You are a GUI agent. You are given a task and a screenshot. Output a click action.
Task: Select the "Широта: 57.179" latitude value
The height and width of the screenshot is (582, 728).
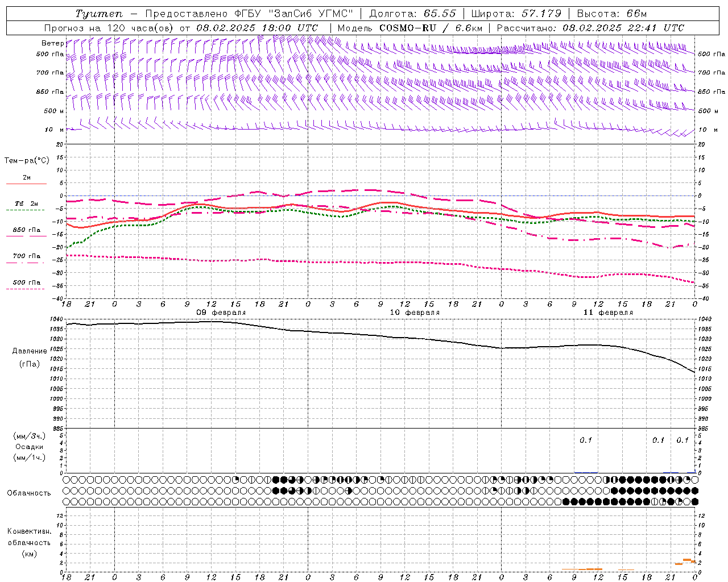(516, 14)
